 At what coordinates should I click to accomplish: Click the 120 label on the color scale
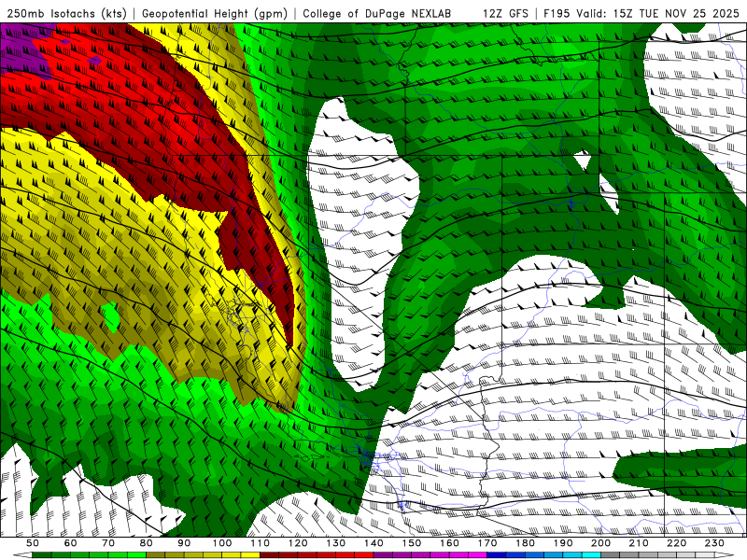297,543
